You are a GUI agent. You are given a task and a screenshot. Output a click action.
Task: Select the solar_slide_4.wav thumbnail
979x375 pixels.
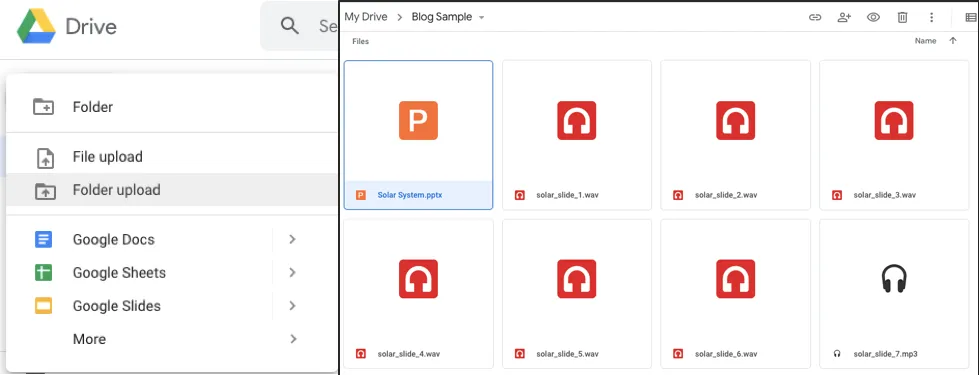coord(418,279)
